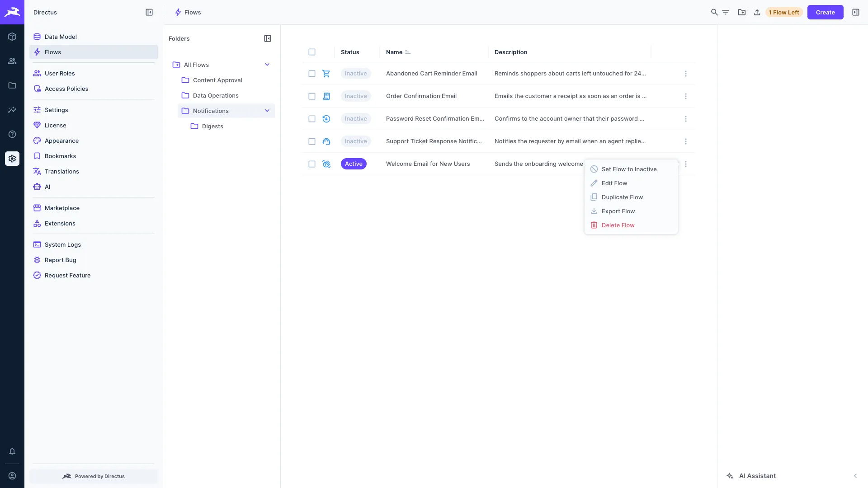Tick the select-all checkbox in the table header
Screen dimensions: 868x488
pyautogui.click(x=312, y=52)
